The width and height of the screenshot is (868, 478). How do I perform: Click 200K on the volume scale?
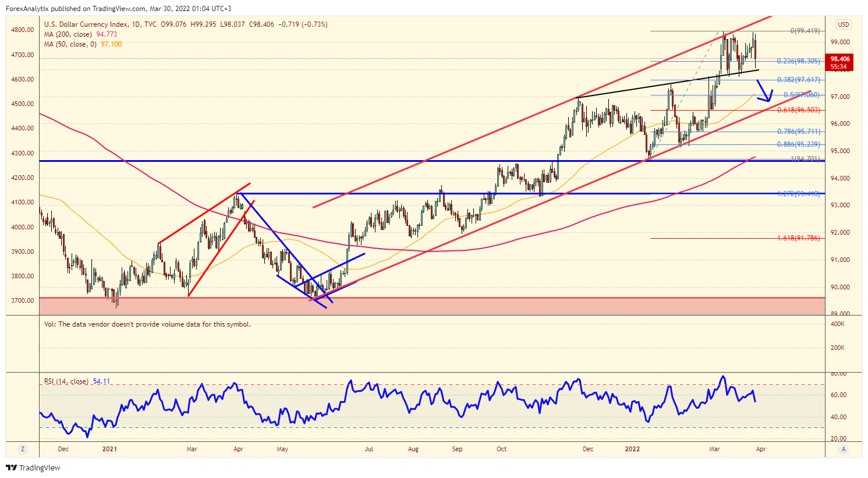click(x=838, y=348)
